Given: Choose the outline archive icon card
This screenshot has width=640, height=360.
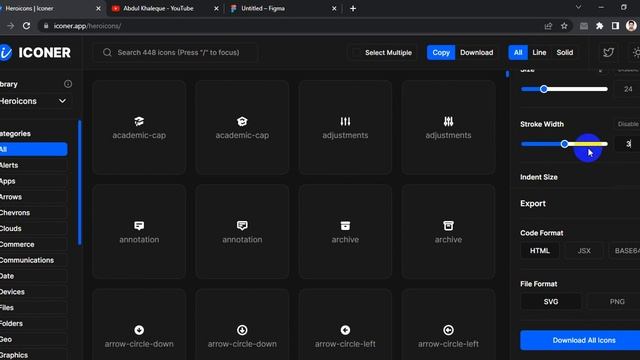Looking at the screenshot, I should pos(448,232).
